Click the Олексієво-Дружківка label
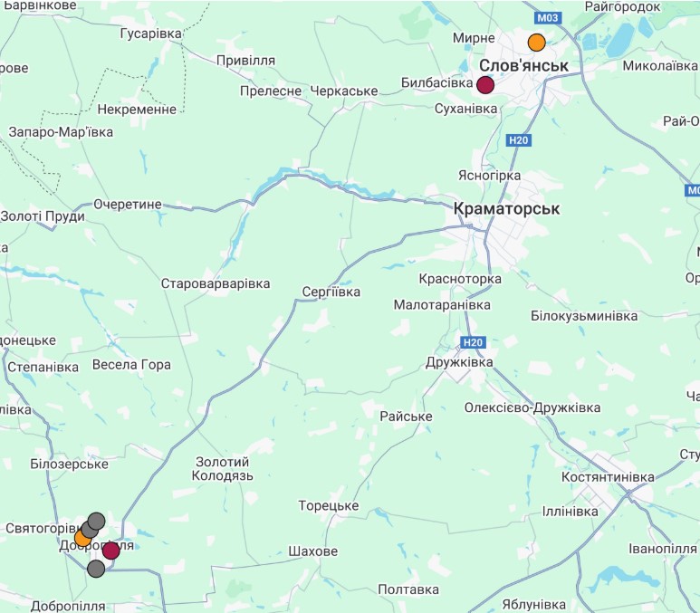Image resolution: width=700 pixels, height=613 pixels. pos(532,407)
